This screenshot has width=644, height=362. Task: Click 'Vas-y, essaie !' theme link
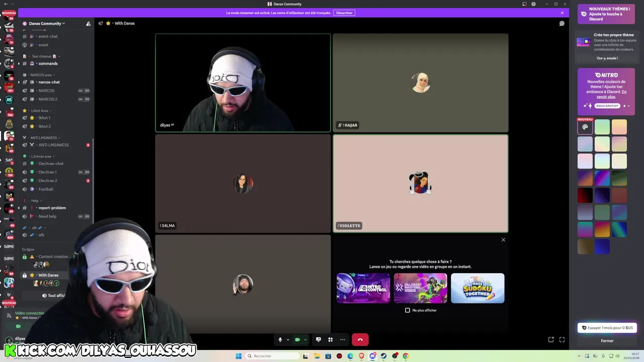tap(607, 58)
